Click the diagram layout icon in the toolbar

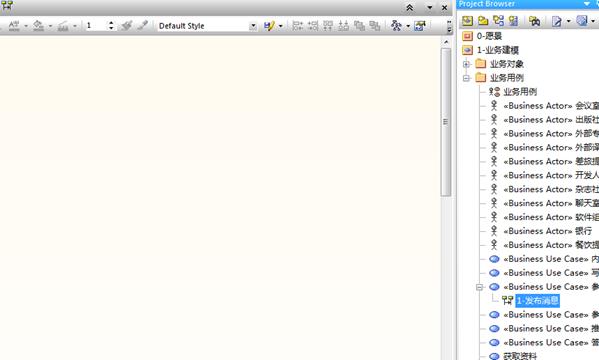396,26
